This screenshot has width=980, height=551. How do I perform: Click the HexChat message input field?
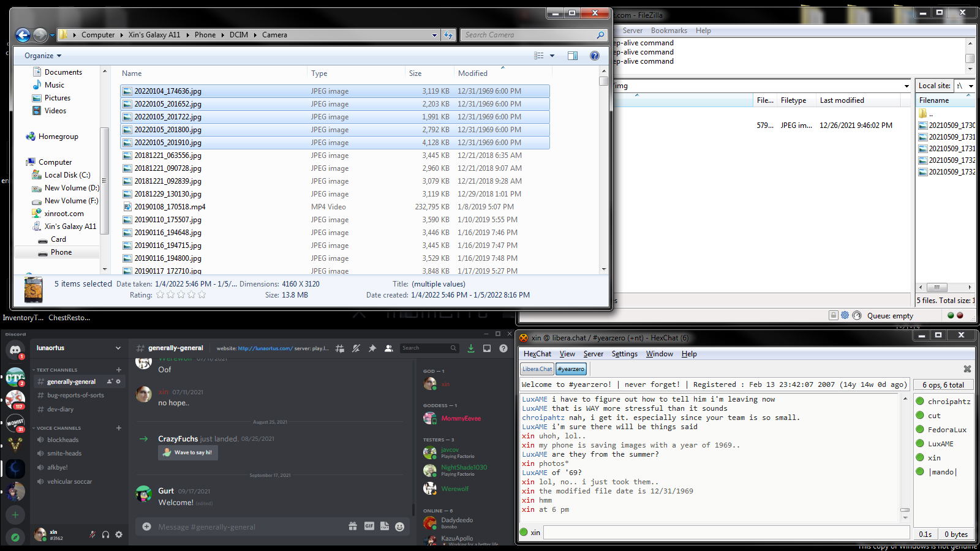pyautogui.click(x=725, y=533)
